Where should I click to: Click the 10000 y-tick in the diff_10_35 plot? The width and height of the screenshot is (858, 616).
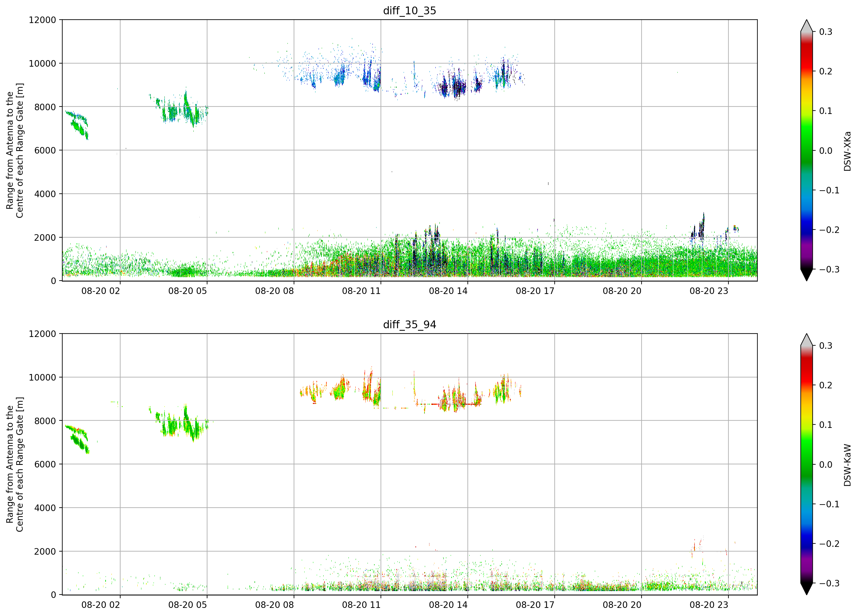(x=42, y=64)
